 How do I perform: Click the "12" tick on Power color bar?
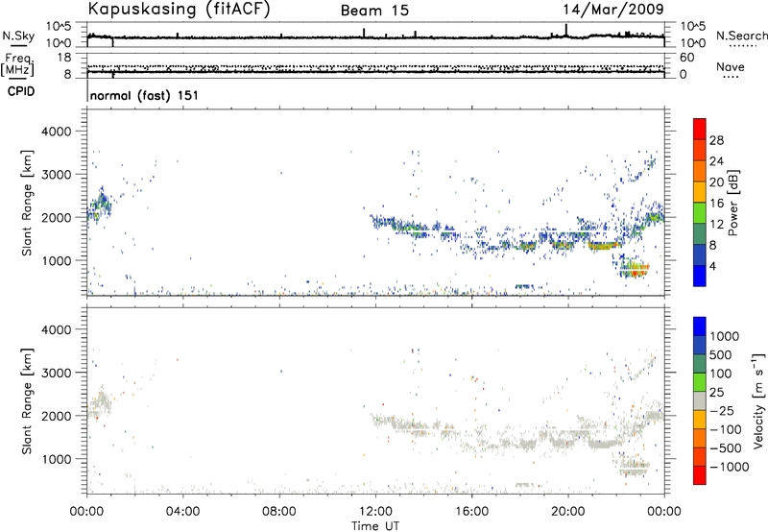(x=716, y=224)
